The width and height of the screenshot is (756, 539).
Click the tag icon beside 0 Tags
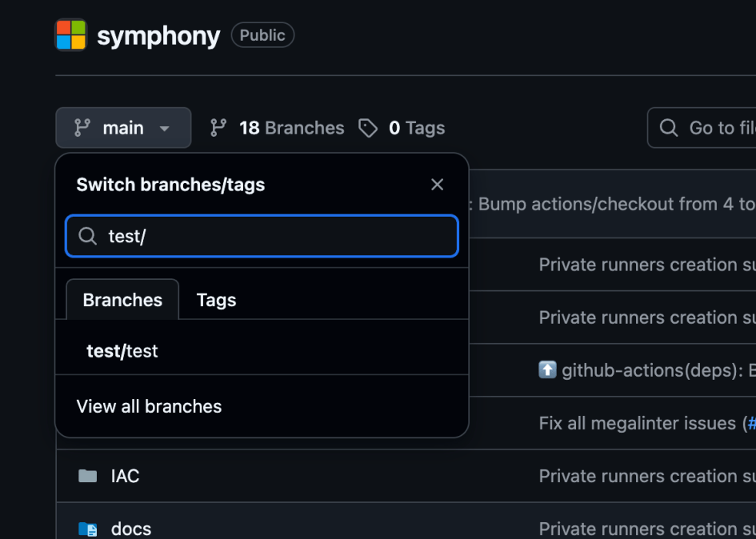coord(368,128)
